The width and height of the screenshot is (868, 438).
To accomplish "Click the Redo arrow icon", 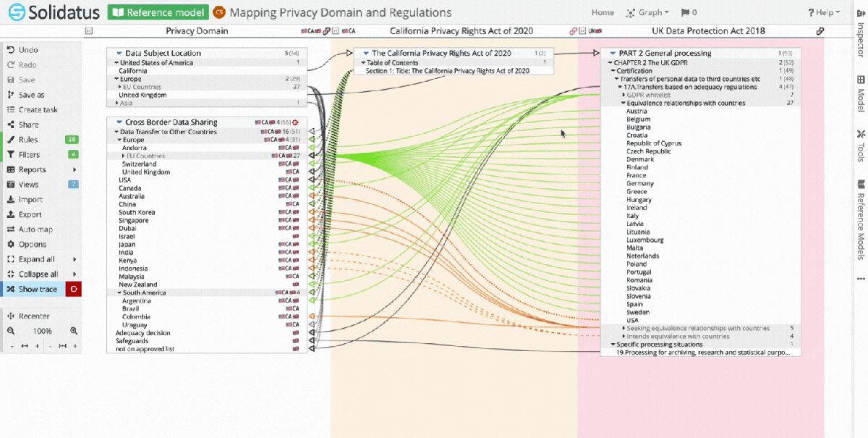I will pos(10,65).
